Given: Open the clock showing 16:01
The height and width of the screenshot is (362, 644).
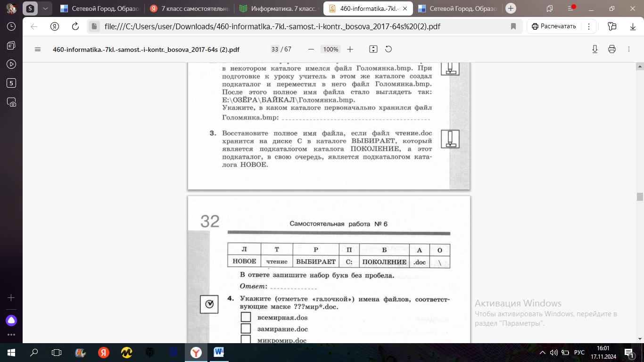Looking at the screenshot, I should (x=603, y=353).
